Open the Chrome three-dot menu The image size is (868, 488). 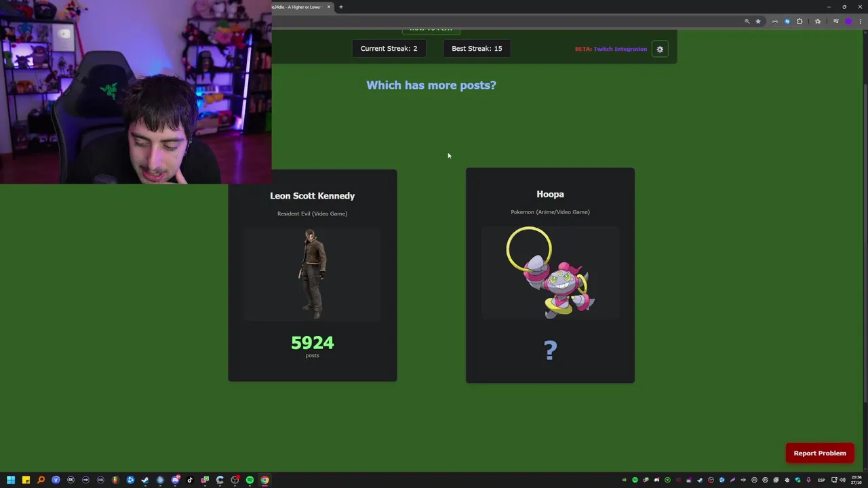click(861, 21)
